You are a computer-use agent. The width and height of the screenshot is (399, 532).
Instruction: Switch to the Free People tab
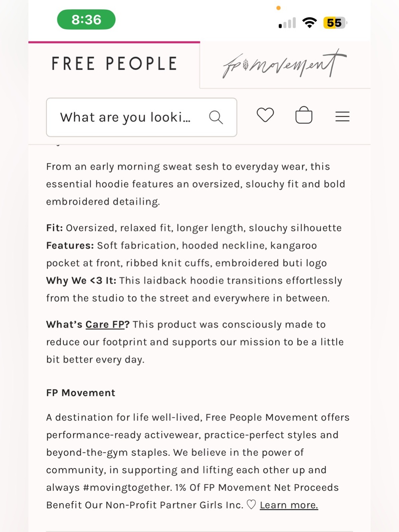coord(114,64)
